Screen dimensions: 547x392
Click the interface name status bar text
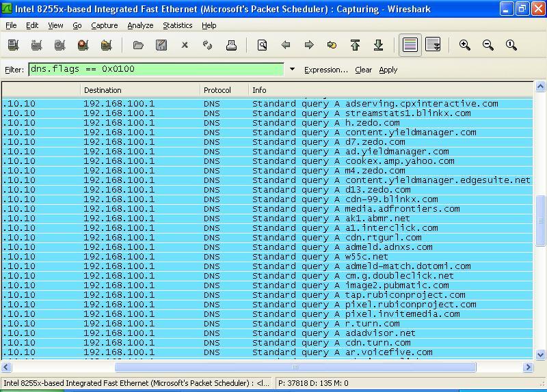click(136, 383)
